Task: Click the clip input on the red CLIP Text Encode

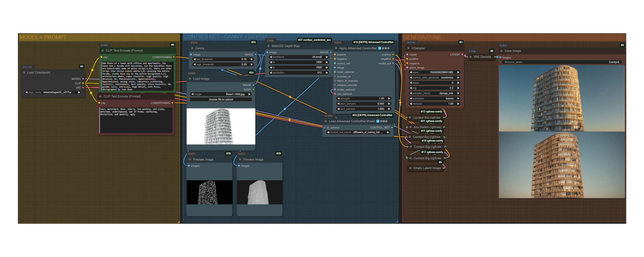Action: tap(99, 103)
